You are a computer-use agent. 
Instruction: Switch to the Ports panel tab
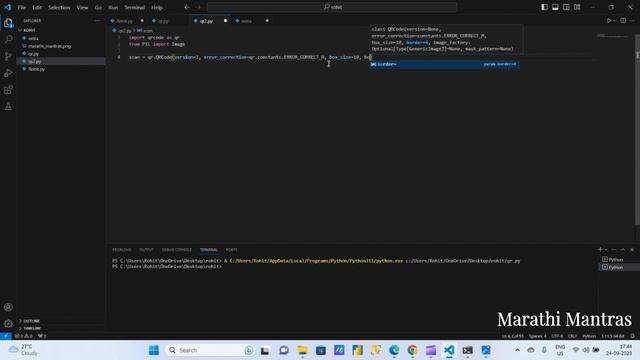coord(231,250)
